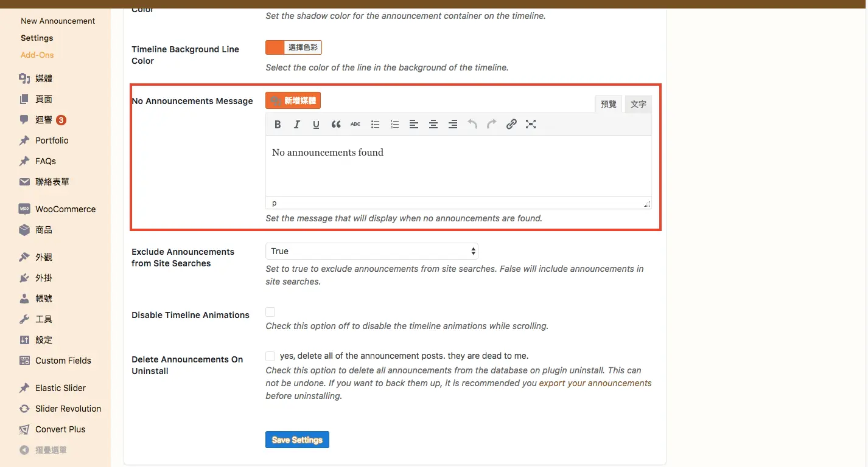Click the undo arrow in editor
The height and width of the screenshot is (467, 868).
(x=472, y=124)
